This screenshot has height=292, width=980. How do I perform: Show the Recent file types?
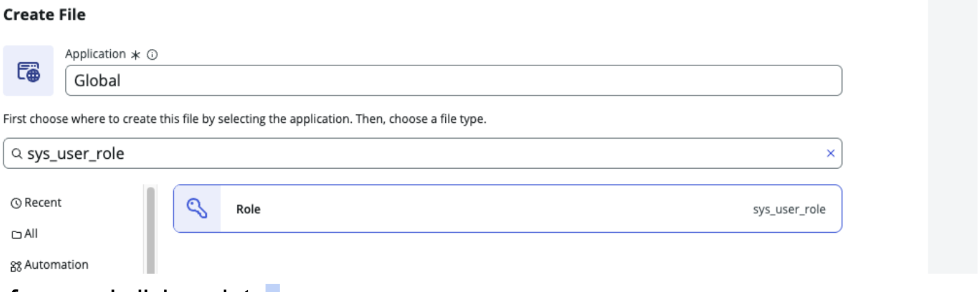[43, 203]
